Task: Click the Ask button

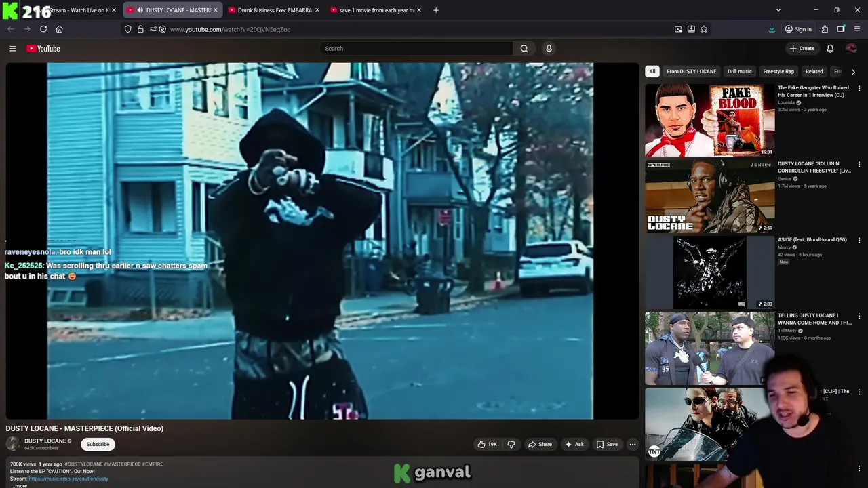Action: (x=574, y=444)
